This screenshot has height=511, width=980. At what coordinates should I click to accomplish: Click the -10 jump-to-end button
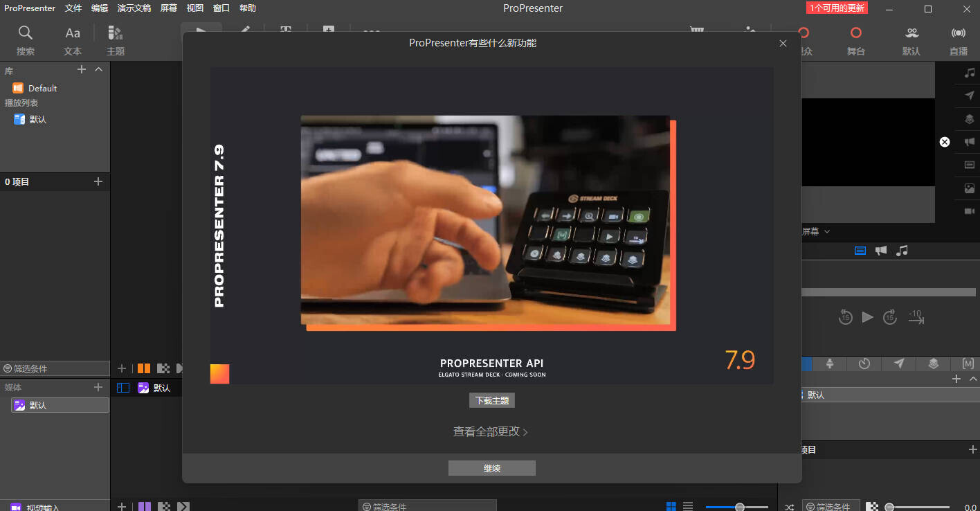916,317
